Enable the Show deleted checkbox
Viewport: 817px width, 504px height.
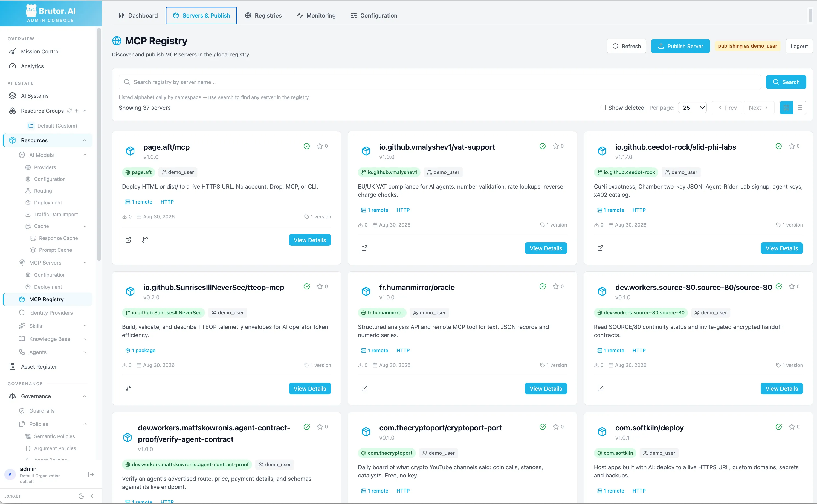pos(603,107)
